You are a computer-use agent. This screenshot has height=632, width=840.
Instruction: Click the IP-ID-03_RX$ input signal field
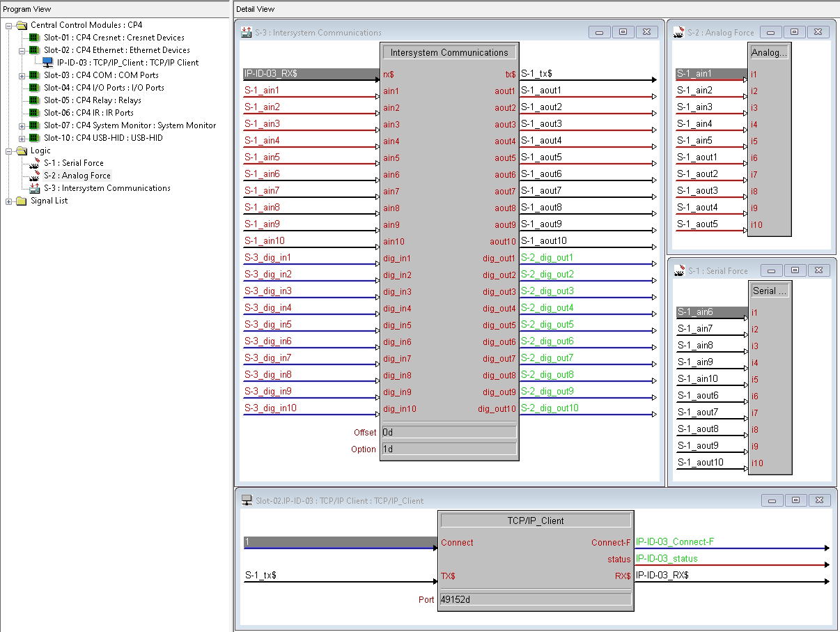(312, 73)
